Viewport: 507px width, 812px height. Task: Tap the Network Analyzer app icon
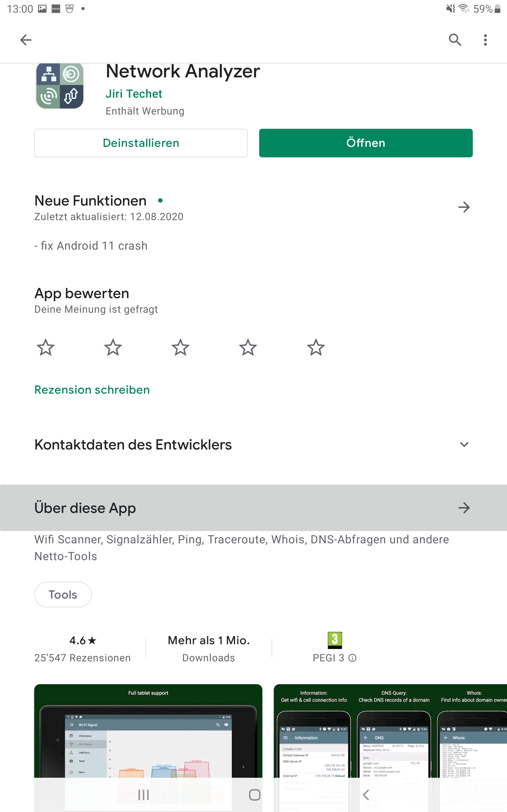click(60, 86)
